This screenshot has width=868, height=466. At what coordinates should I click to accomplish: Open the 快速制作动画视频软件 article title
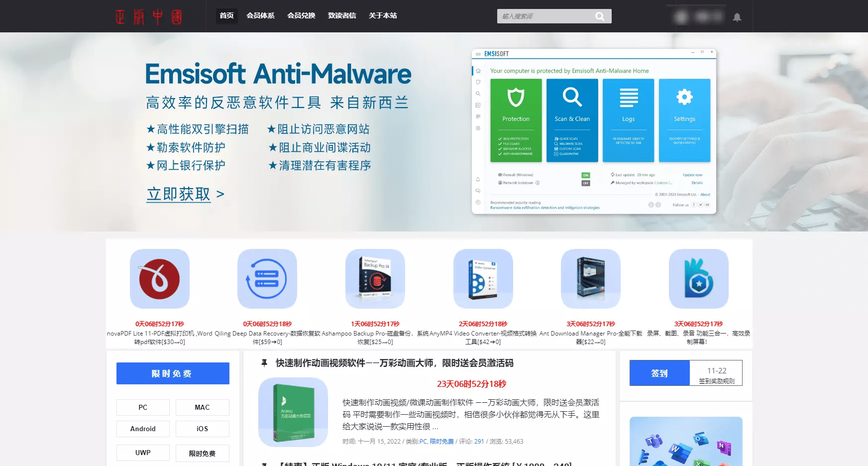click(x=395, y=363)
